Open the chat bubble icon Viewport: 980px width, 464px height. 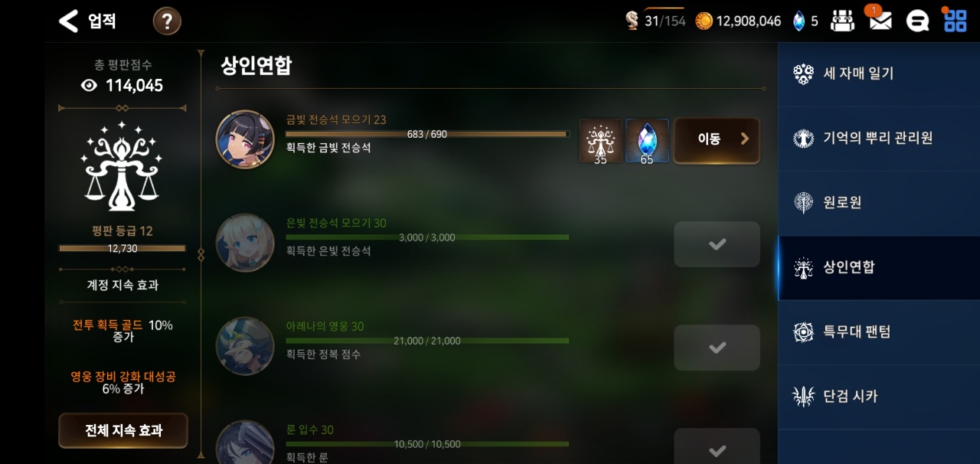(x=917, y=21)
